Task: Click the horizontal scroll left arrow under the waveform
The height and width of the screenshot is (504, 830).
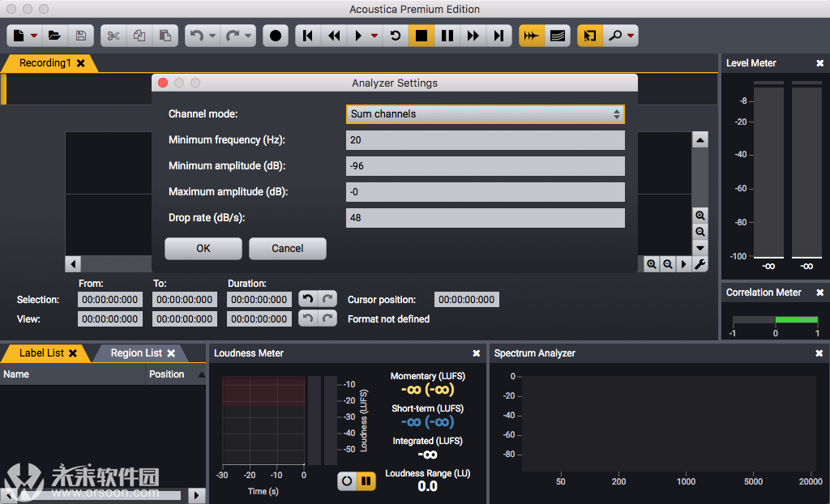Action: 73,263
